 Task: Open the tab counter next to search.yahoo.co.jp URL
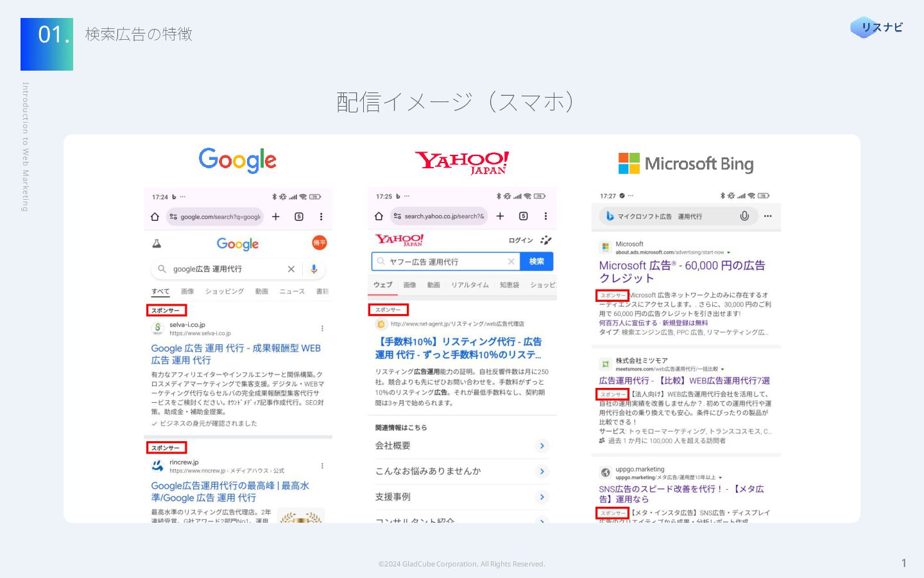pyautogui.click(x=524, y=216)
